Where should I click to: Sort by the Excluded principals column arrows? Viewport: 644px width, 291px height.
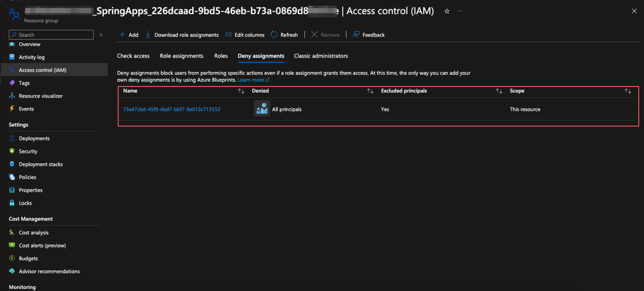(499, 91)
